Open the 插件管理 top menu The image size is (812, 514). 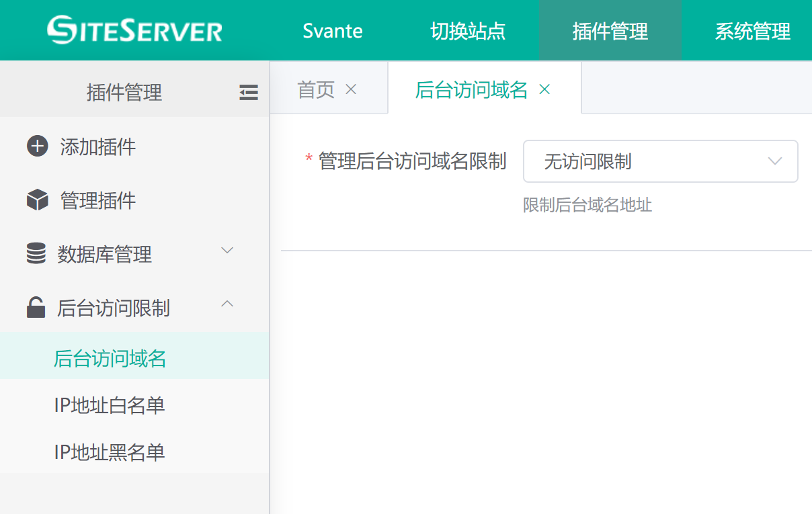tap(610, 31)
